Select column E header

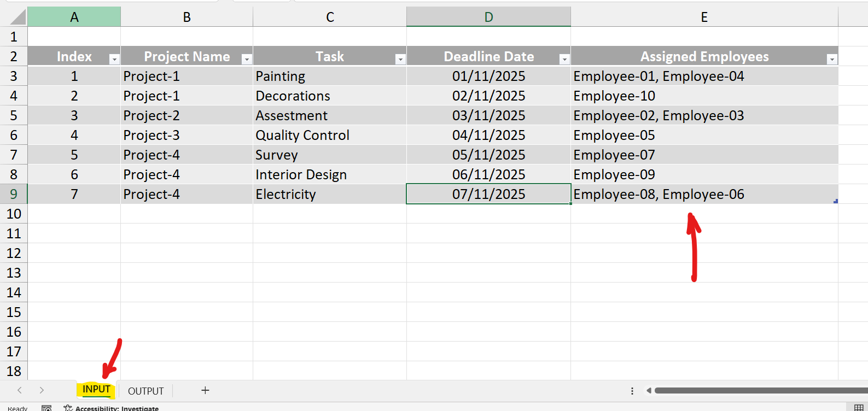(x=704, y=17)
